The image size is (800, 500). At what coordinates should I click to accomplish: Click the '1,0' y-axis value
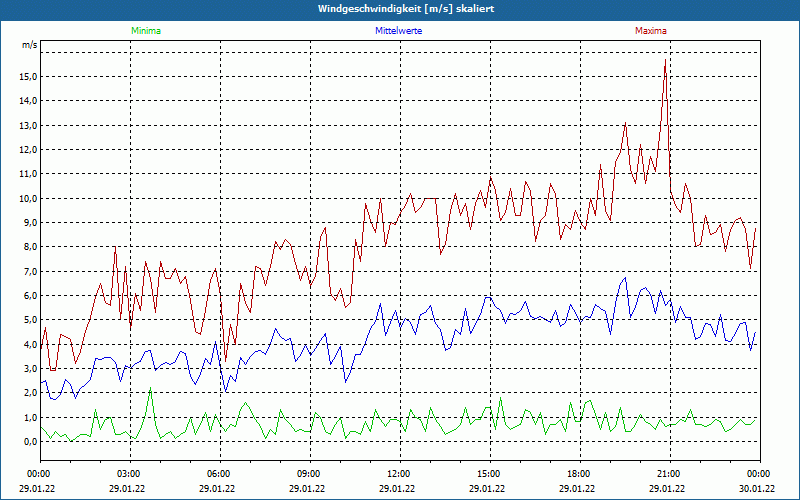coord(30,417)
